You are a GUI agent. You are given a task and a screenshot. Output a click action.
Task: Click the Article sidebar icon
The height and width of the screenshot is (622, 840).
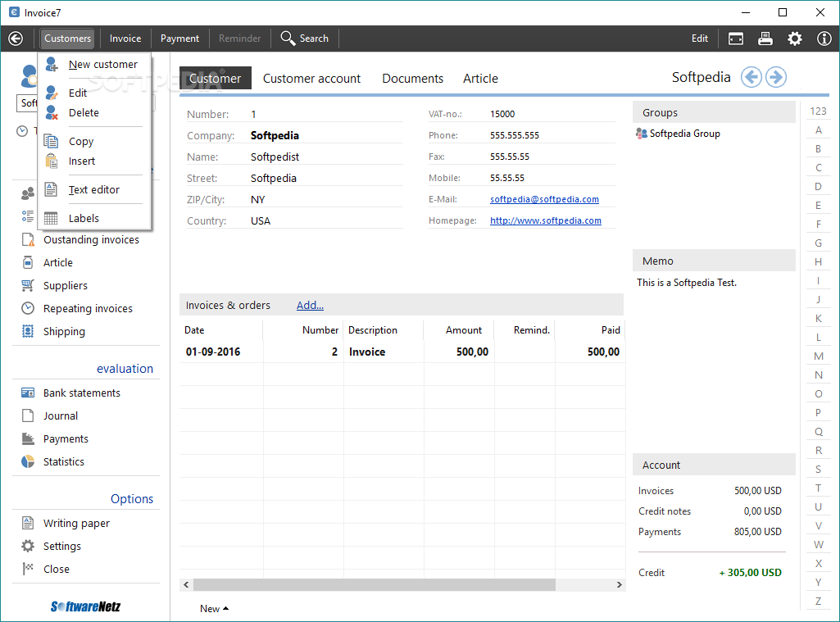coord(28,262)
